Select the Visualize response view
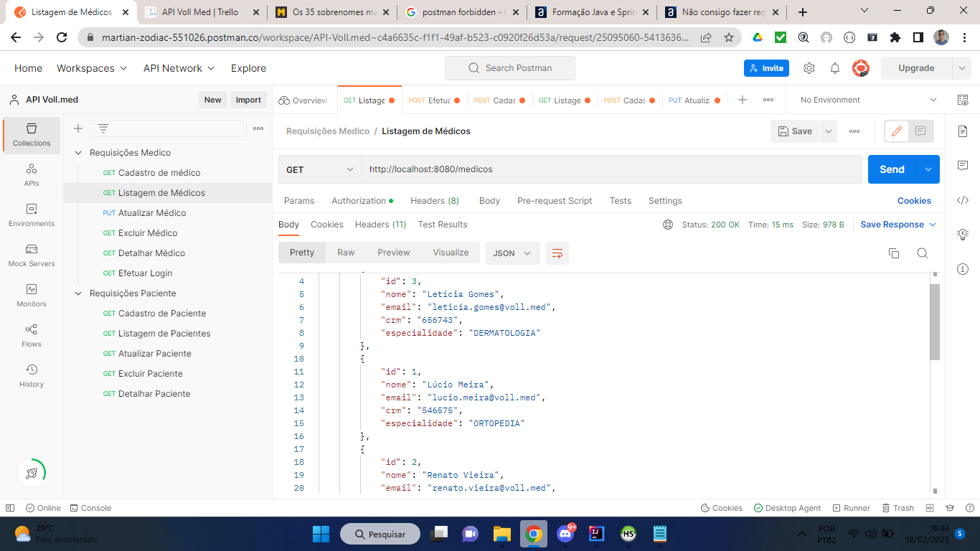The image size is (980, 551). pos(451,253)
